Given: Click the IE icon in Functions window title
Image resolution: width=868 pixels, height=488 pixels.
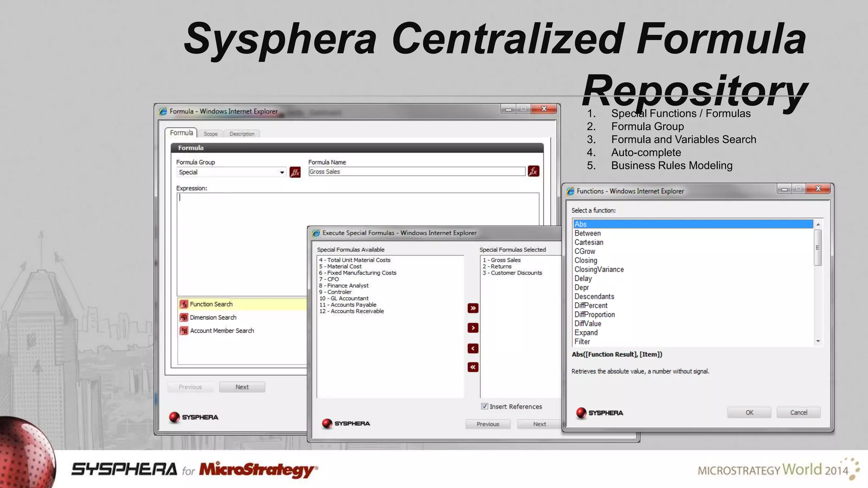Looking at the screenshot, I should pos(570,191).
